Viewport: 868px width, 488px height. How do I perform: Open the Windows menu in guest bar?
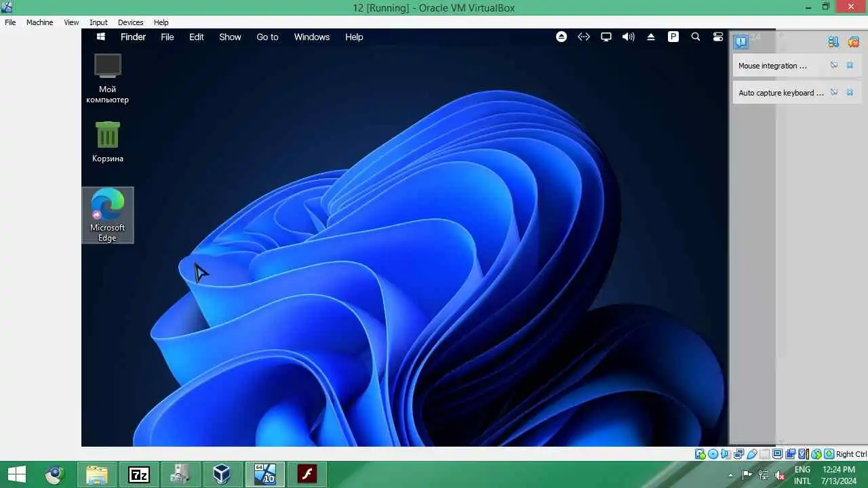pos(312,37)
